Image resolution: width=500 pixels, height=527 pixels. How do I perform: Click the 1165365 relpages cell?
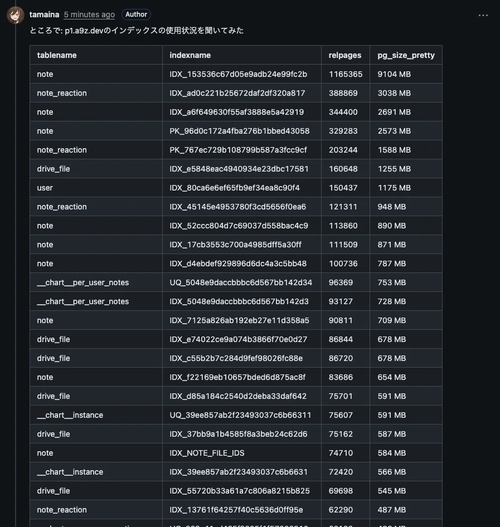[x=345, y=74]
